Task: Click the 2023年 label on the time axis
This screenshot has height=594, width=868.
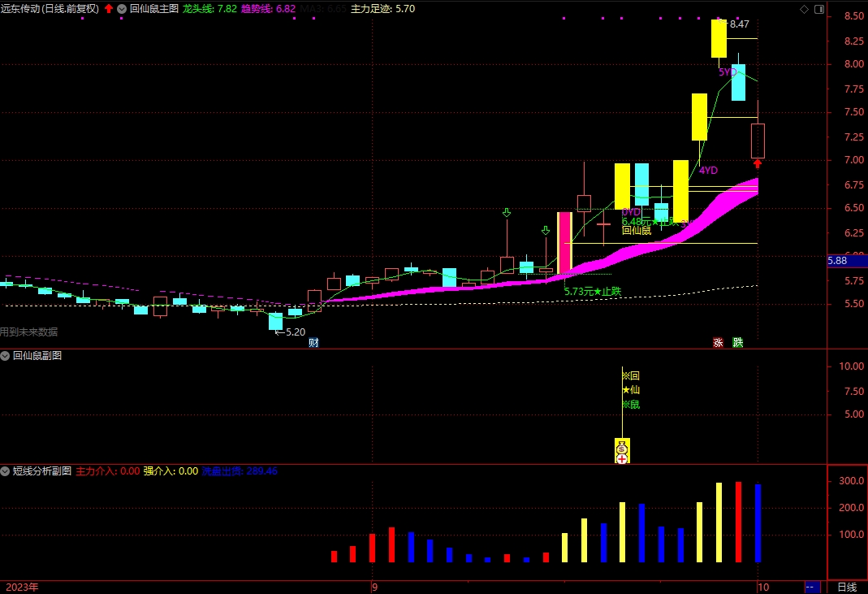Action: (x=22, y=587)
